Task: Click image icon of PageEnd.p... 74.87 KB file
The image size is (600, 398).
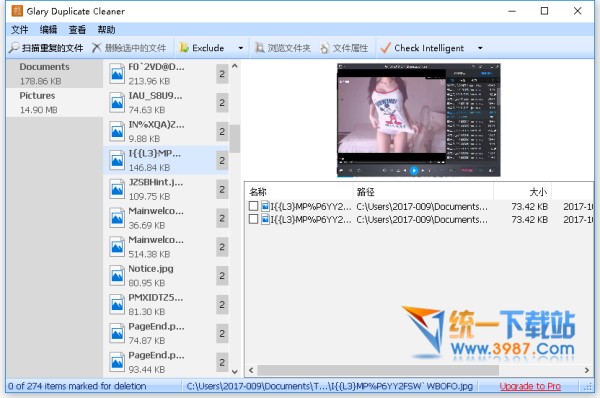Action: 117,334
